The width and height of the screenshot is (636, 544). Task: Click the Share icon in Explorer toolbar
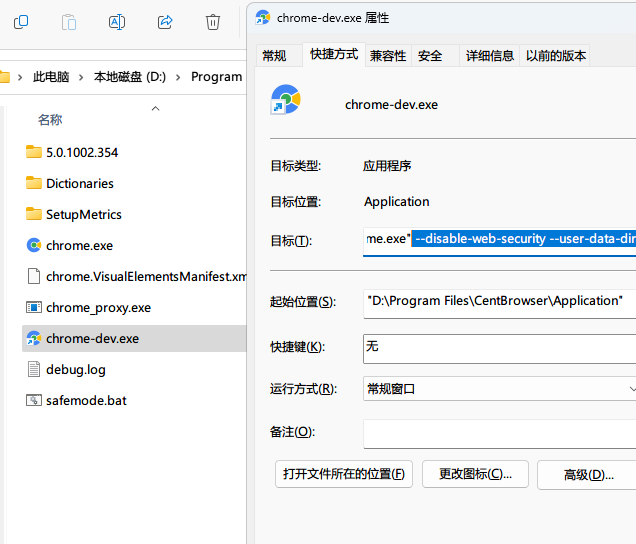point(165,22)
